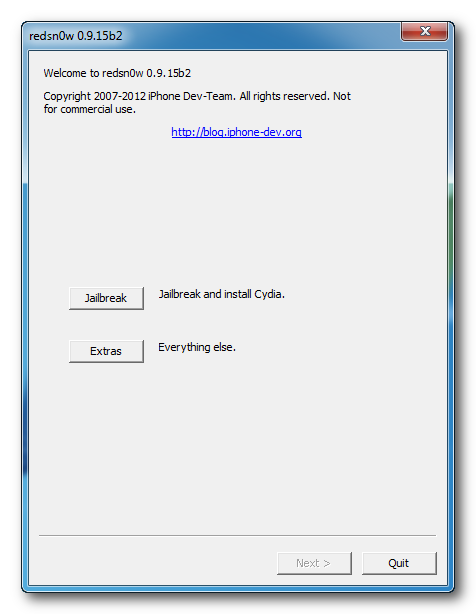Viewport: 476px width, 614px height.
Task: Click the separator line above Next and Quit
Action: [237, 535]
